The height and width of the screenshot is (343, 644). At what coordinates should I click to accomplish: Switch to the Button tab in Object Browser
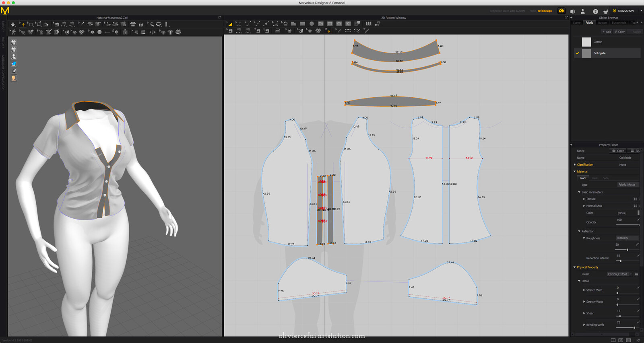pyautogui.click(x=602, y=23)
